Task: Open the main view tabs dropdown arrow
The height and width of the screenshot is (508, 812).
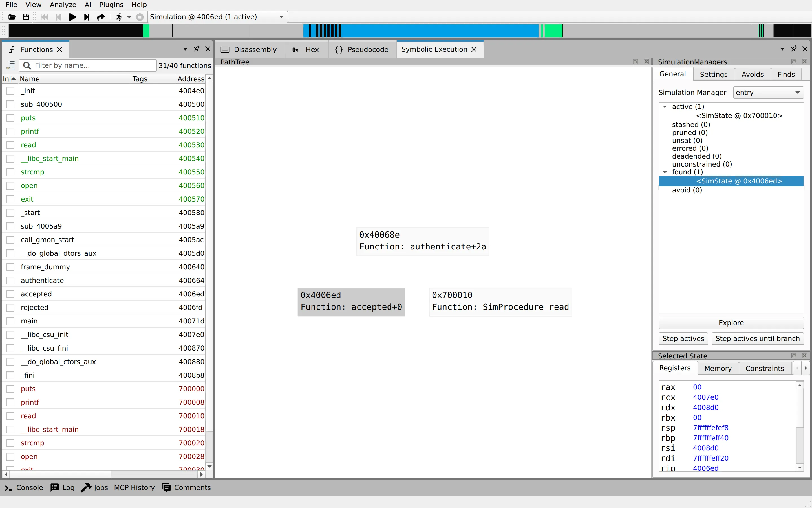Action: tap(782, 49)
